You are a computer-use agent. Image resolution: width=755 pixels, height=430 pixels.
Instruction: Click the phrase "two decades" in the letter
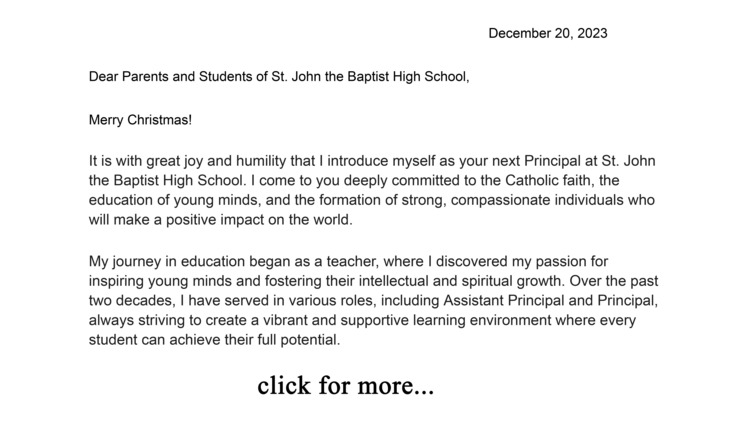130,300
